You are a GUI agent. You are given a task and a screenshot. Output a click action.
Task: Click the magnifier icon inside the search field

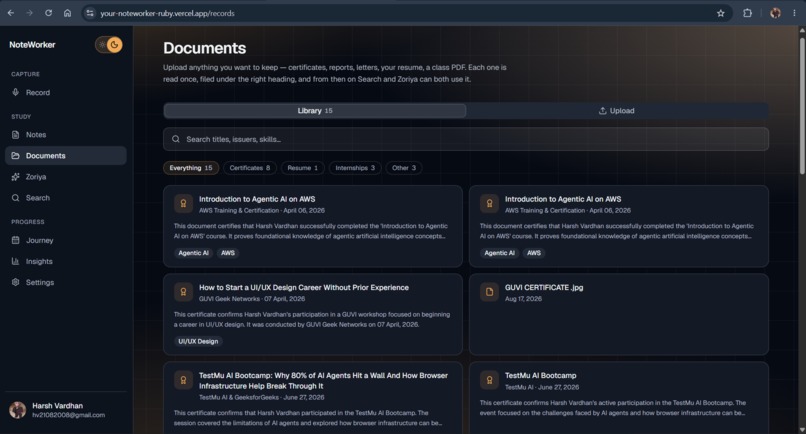tap(176, 139)
